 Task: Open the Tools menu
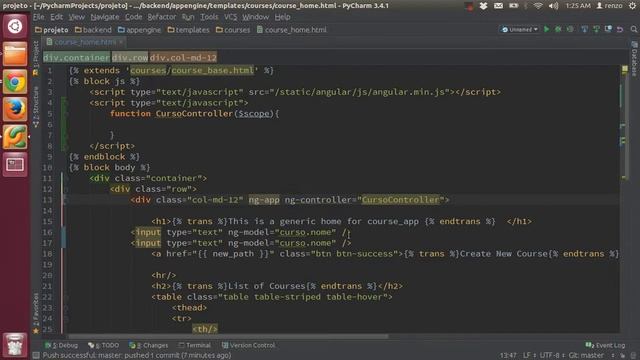coord(209,17)
